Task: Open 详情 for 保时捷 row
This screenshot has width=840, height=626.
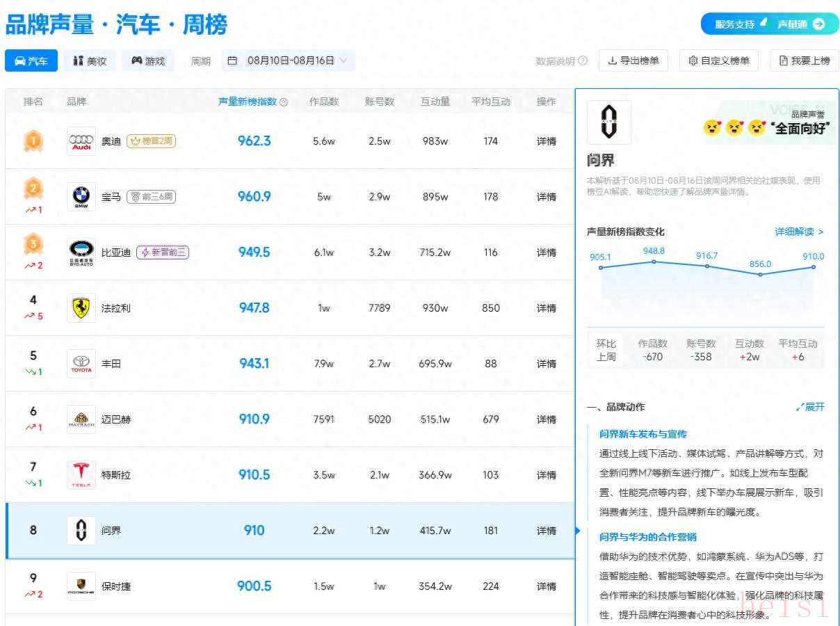Action: point(547,586)
